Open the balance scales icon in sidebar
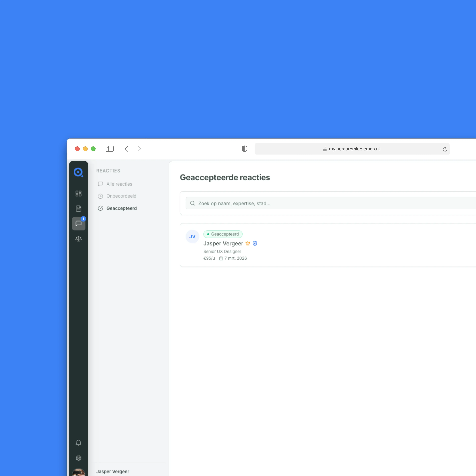This screenshot has height=476, width=476. click(78, 238)
